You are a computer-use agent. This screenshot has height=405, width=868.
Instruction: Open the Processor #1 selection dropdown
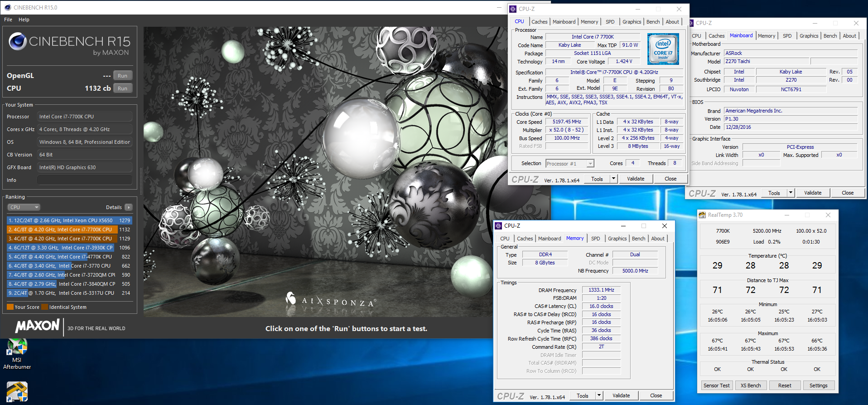click(x=569, y=164)
